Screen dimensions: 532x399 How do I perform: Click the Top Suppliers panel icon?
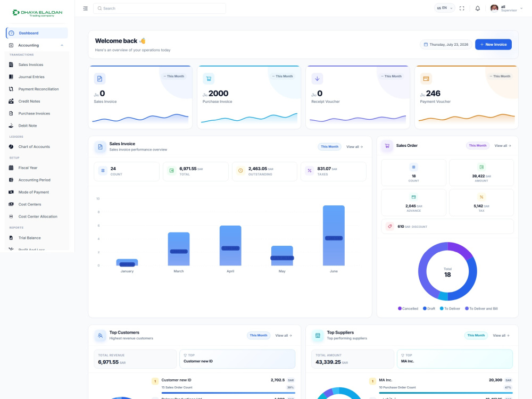pyautogui.click(x=318, y=336)
